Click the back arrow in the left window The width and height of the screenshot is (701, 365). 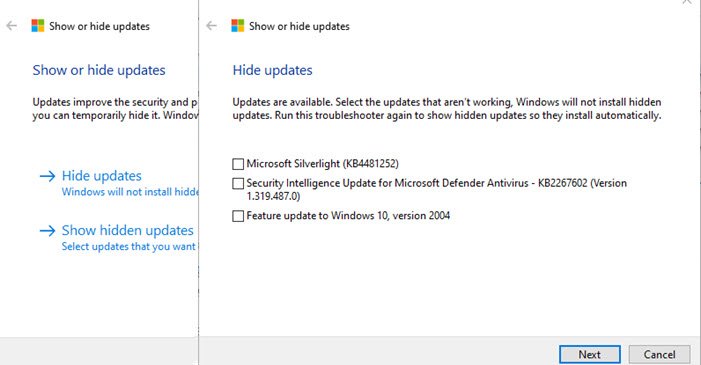[12, 26]
